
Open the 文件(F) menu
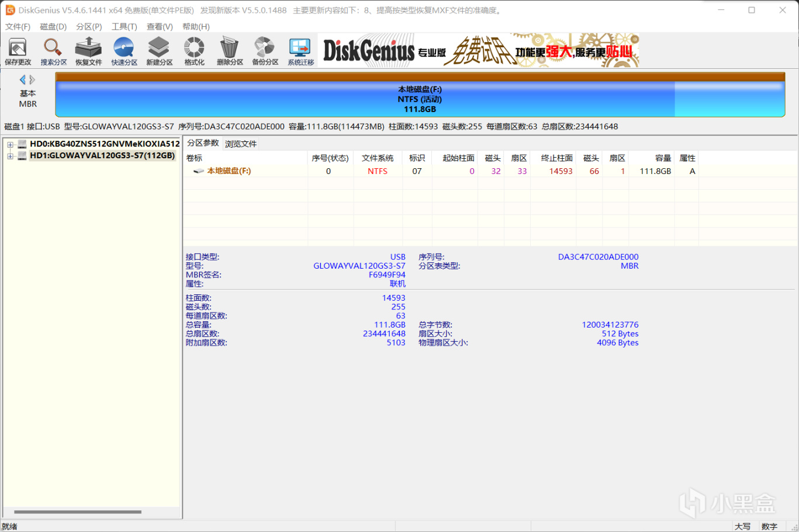coord(18,27)
